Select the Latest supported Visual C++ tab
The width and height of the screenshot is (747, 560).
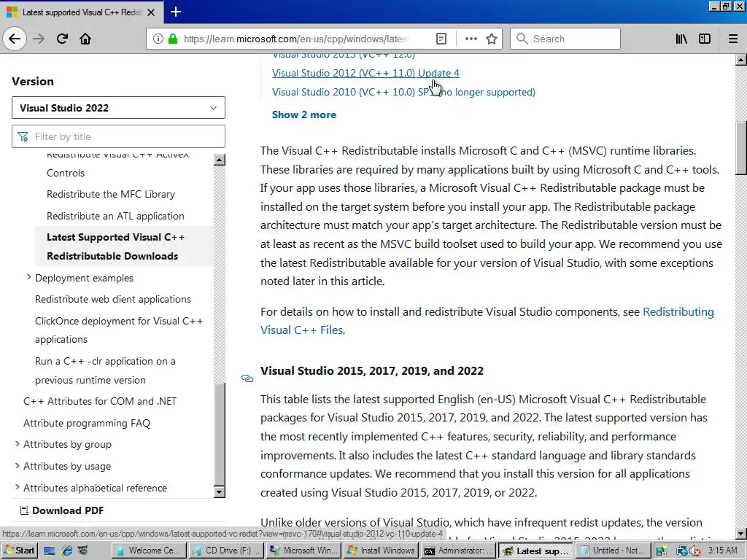click(82, 12)
